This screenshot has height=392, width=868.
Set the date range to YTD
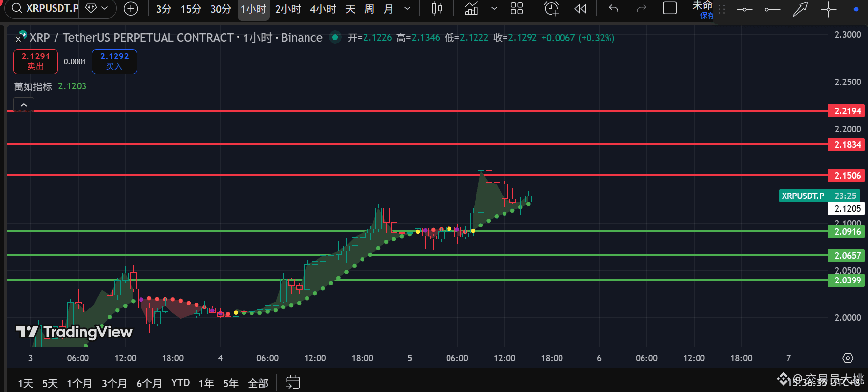click(180, 383)
